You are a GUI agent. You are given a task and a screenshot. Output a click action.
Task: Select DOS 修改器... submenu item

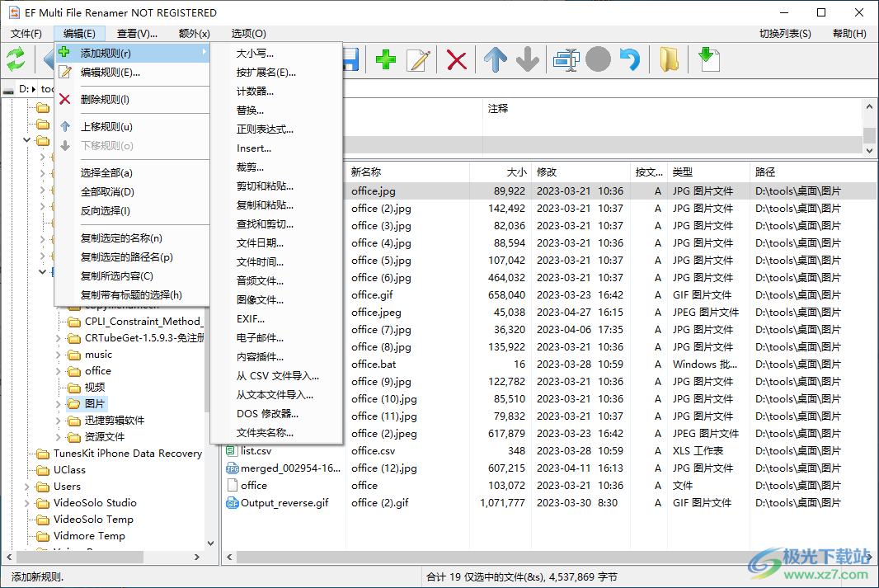pos(276,414)
